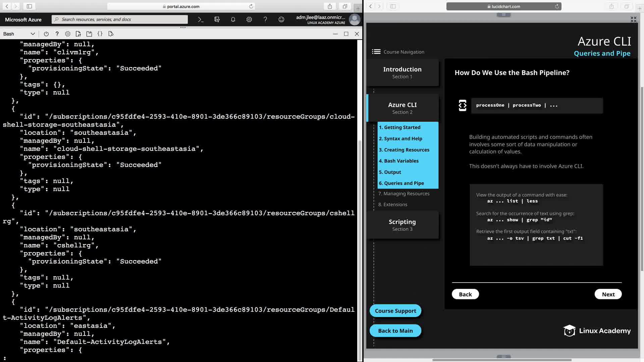Open Cloud Shell settings gear
Viewport: 644px width, 362px height.
pyautogui.click(x=68, y=34)
